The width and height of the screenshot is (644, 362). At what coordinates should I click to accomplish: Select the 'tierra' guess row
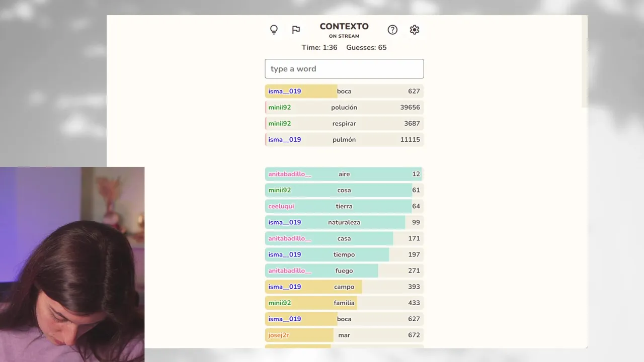click(x=344, y=206)
